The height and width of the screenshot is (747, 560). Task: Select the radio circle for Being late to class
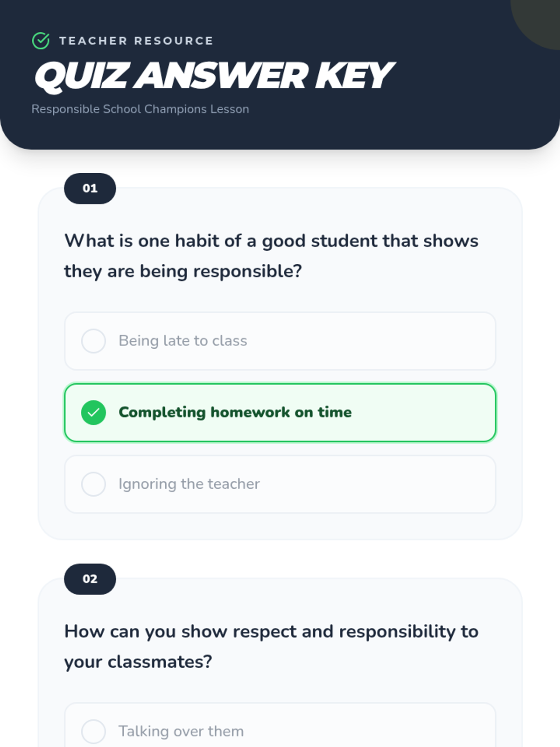pyautogui.click(x=93, y=341)
